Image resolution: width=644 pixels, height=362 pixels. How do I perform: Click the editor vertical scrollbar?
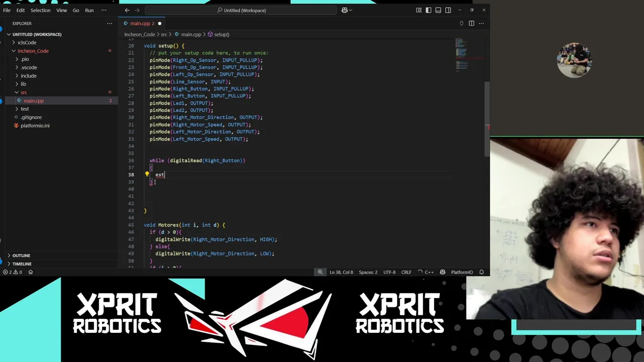[x=487, y=118]
